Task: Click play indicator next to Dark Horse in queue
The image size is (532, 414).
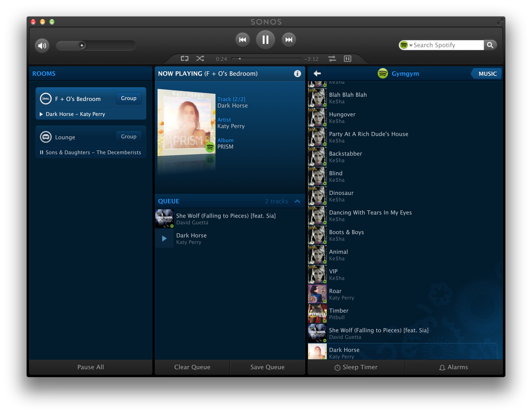Action: click(x=164, y=238)
